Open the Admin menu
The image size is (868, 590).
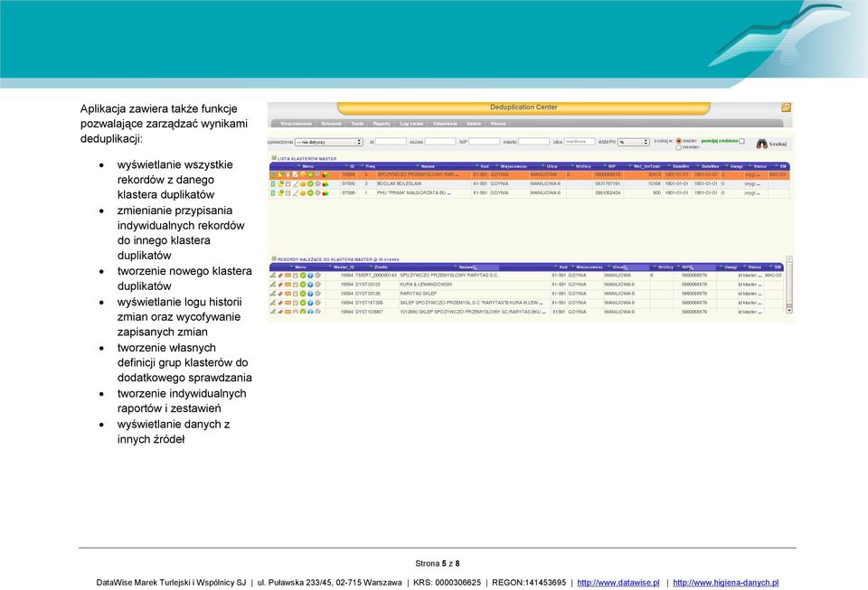tap(474, 124)
